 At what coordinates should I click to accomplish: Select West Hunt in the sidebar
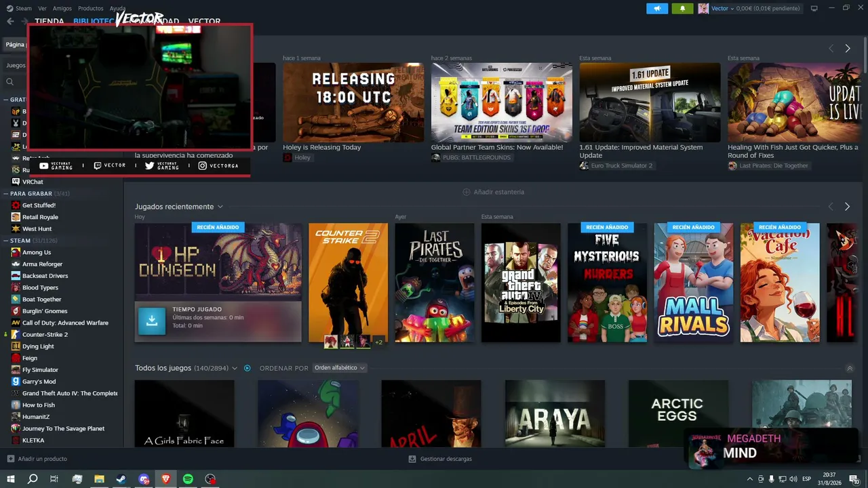[x=37, y=229]
